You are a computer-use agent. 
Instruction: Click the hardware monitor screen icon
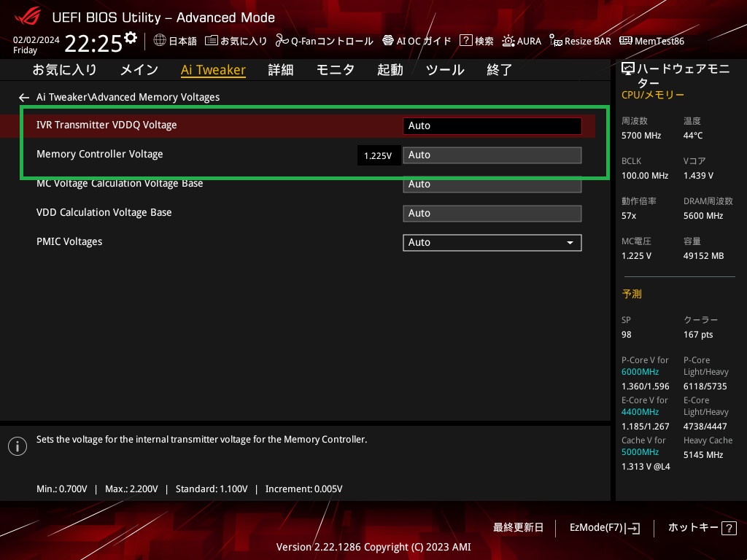tap(628, 69)
